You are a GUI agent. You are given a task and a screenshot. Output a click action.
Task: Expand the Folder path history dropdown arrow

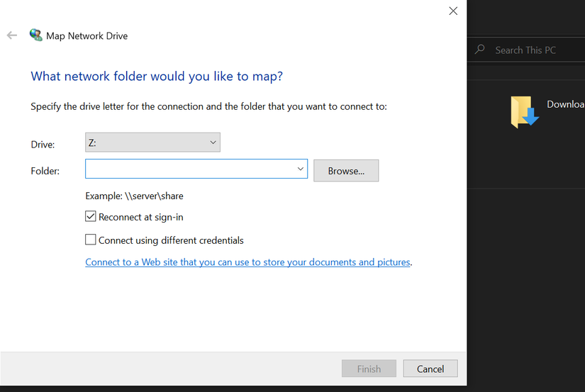tap(301, 169)
